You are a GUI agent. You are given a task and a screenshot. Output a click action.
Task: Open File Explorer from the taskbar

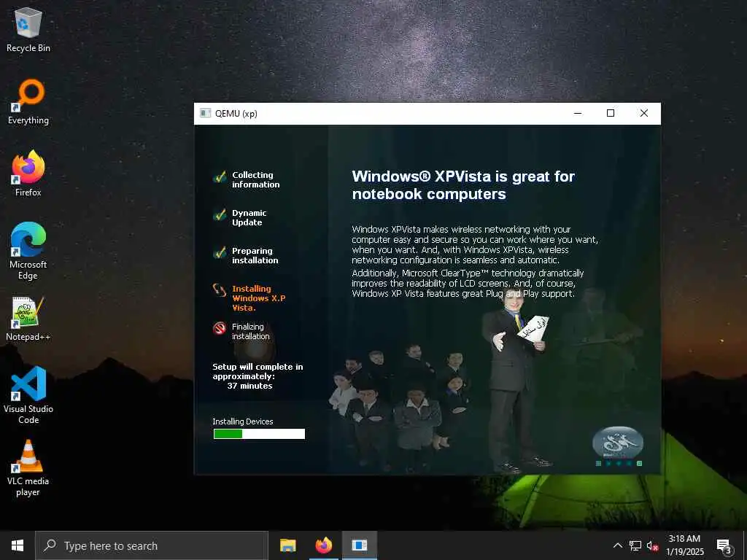point(287,545)
